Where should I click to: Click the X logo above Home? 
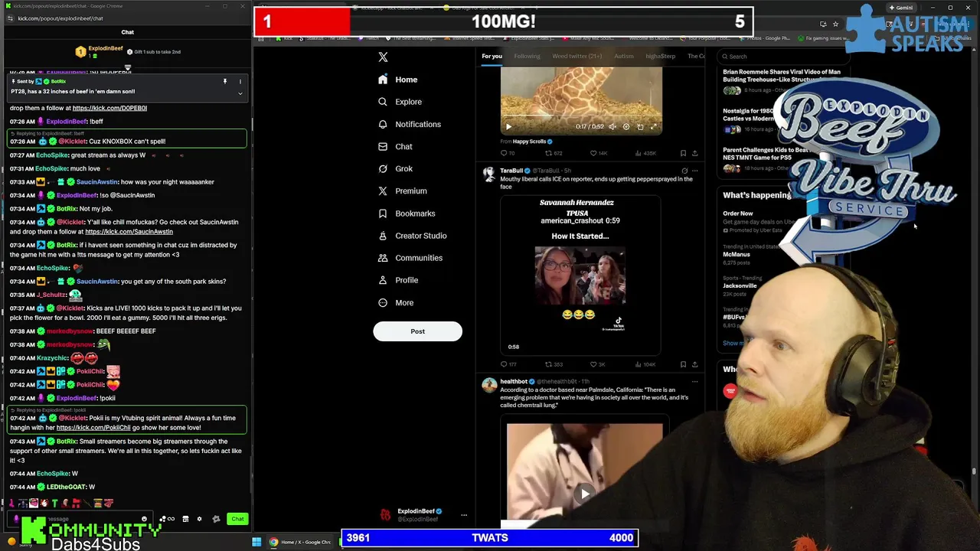(383, 57)
